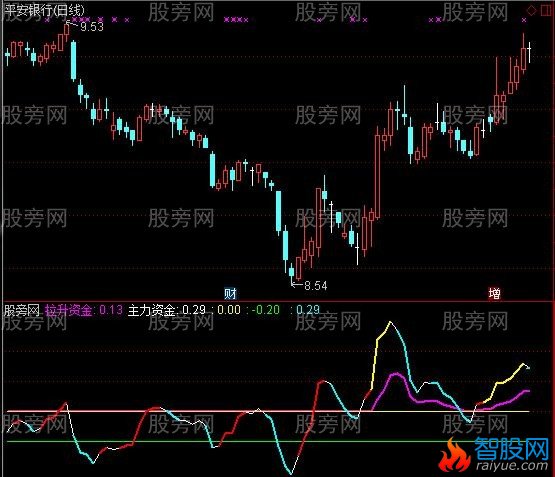Click the yellow 主力资金 curve peak
The height and width of the screenshot is (477, 555).
pos(390,322)
